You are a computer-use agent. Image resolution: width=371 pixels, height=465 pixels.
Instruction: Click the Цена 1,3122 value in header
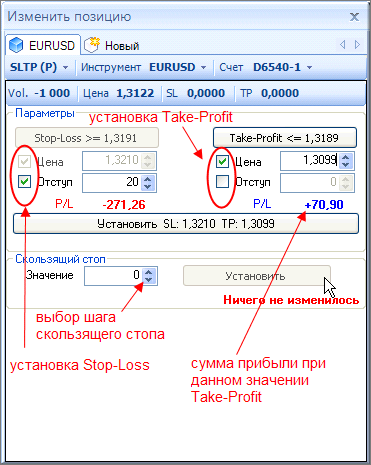(x=135, y=93)
